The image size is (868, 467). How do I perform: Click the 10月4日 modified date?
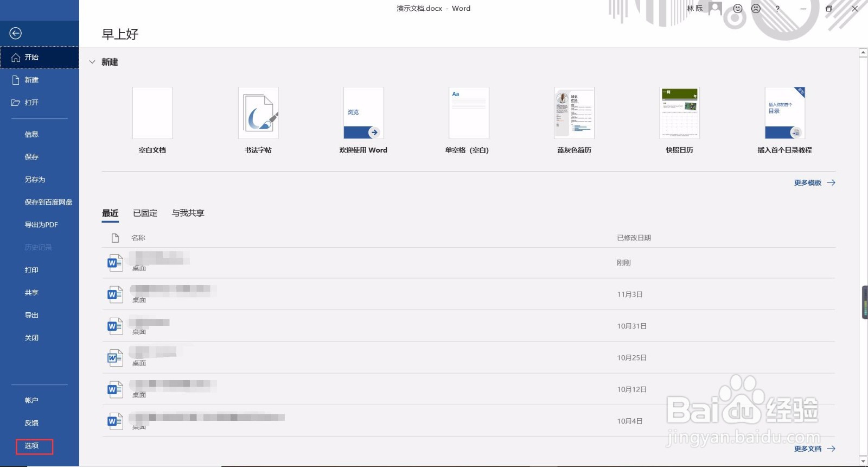[630, 421]
